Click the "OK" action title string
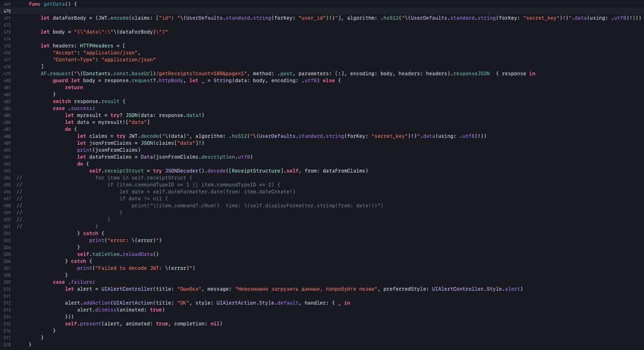This screenshot has width=644, height=350. pyautogui.click(x=183, y=303)
